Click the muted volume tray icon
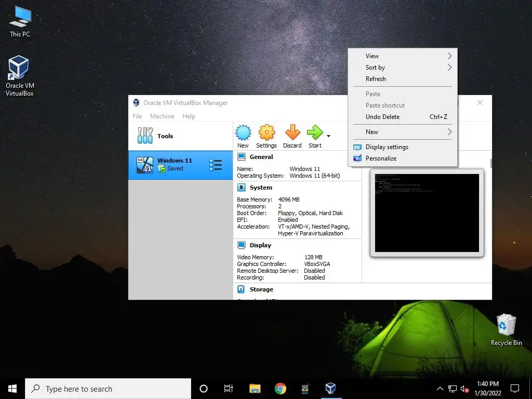 tap(465, 389)
